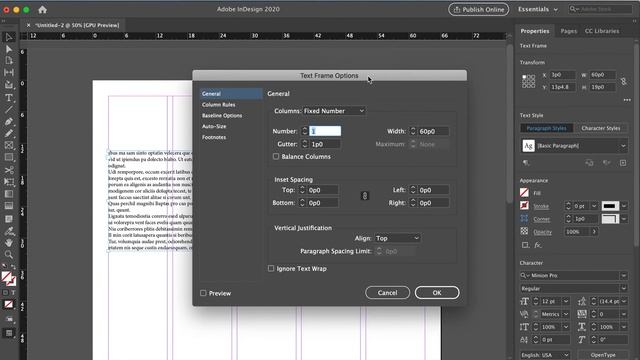
Task: Click the Publish Online button
Action: pyautogui.click(x=479, y=9)
